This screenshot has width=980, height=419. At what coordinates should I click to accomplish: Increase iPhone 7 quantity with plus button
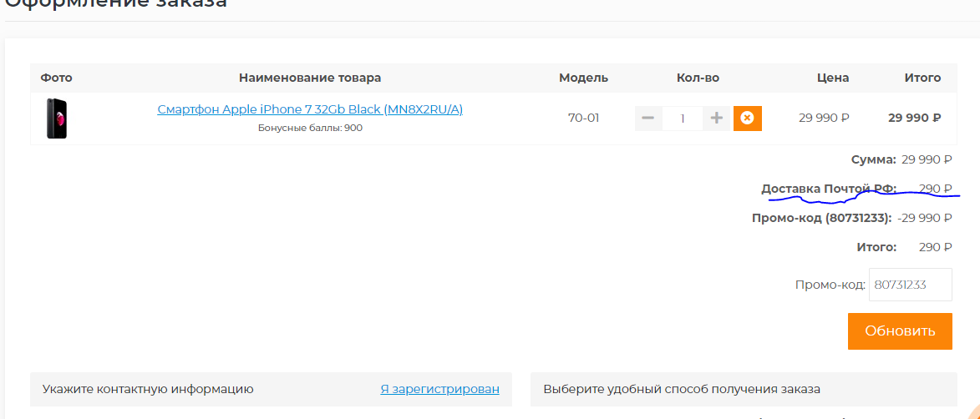716,118
